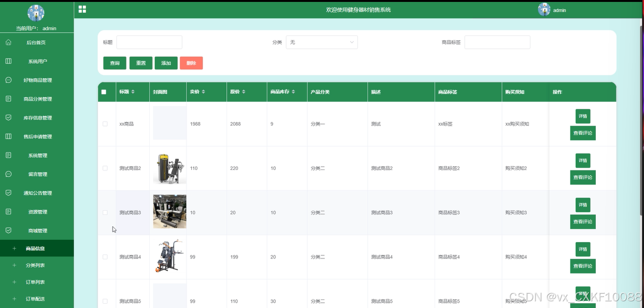Screen dimensions: 644x308
Task: Select 订单配送 submenu item
Action: tap(37, 299)
